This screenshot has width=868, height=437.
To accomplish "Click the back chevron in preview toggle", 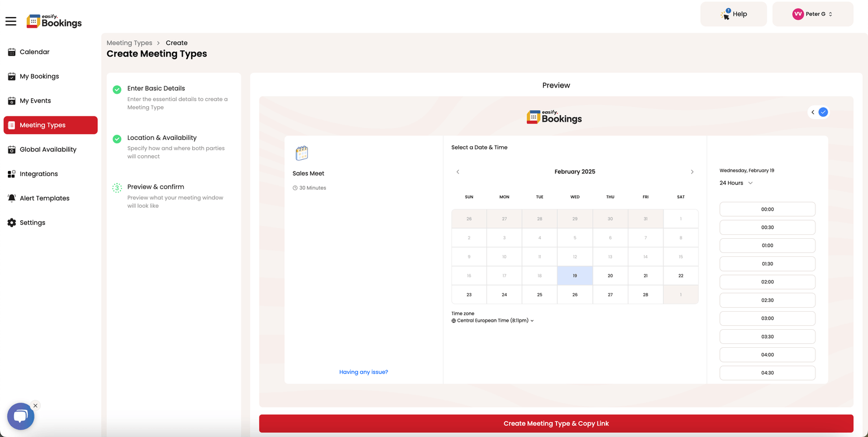I will click(813, 112).
